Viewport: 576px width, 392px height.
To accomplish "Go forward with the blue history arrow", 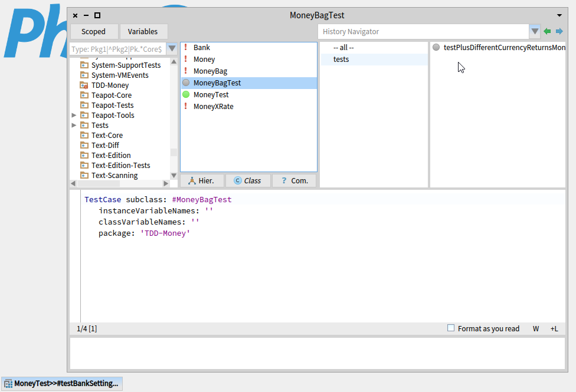I will tap(559, 32).
